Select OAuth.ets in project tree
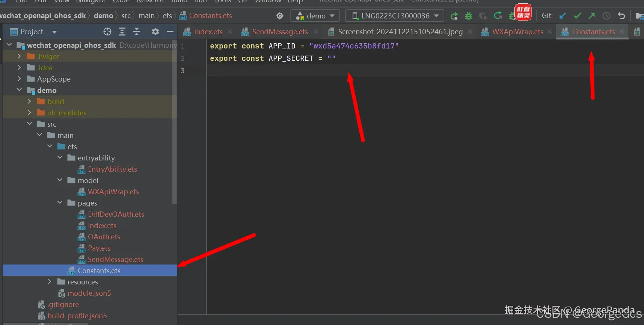Viewport: 644px width, 325px height. pyautogui.click(x=104, y=237)
